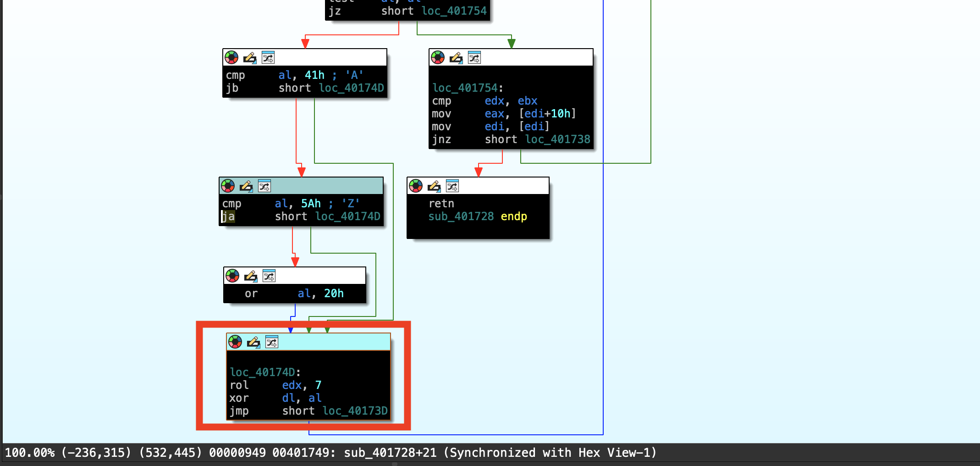Click the pencil edit icon in the loc_40174D node
The image size is (980, 466).
(x=253, y=342)
